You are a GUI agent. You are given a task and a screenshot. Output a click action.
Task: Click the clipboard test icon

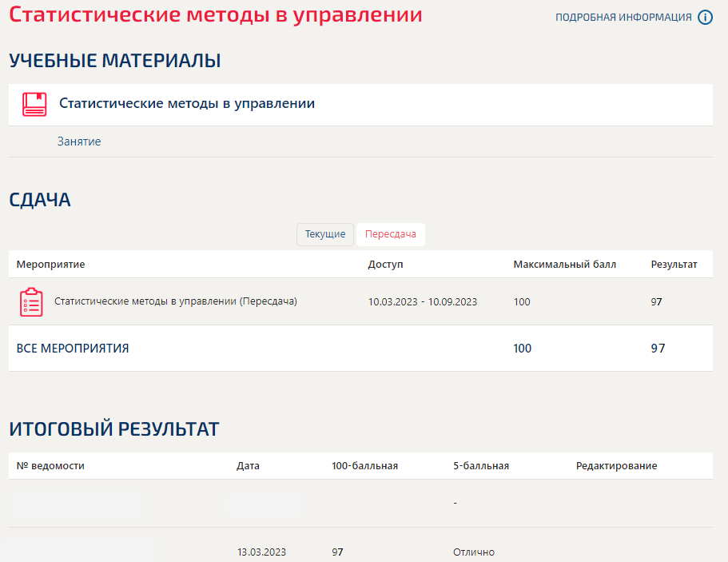pos(31,302)
